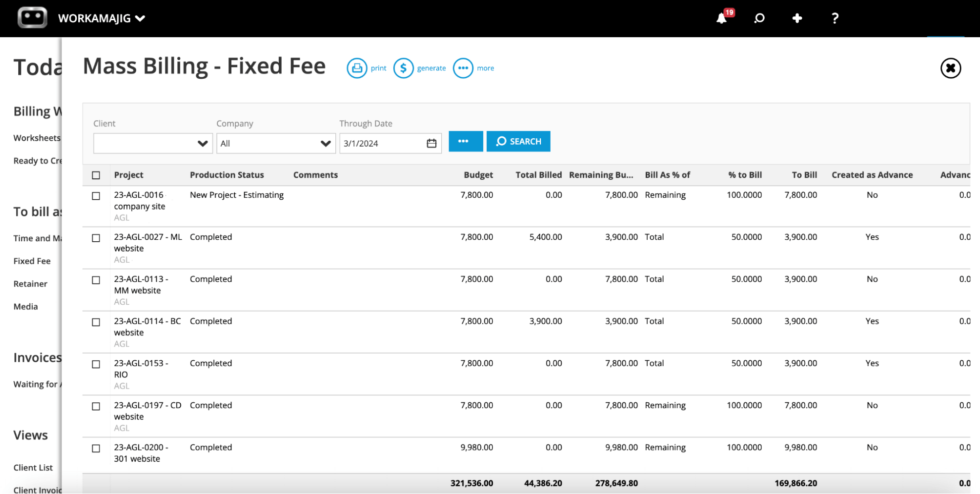Image resolution: width=980 pixels, height=494 pixels.
Task: Print the Mass Billing report
Action: tap(357, 68)
